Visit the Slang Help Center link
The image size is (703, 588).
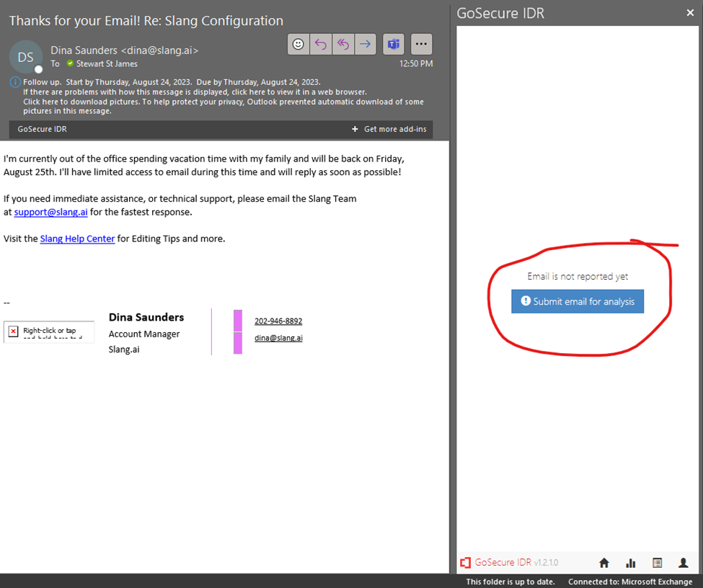(x=77, y=239)
